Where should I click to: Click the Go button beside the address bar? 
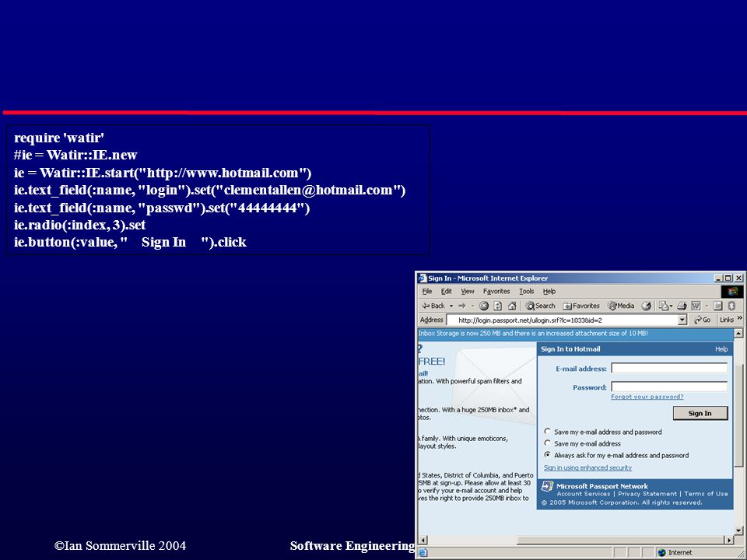[x=702, y=320]
